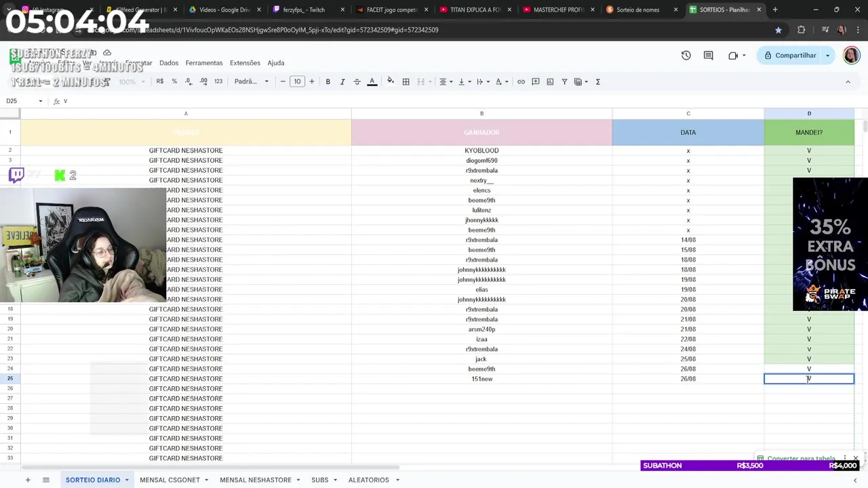868x488 pixels.
Task: Switch to the Sorteio de nomes browser tab
Action: [x=637, y=9]
